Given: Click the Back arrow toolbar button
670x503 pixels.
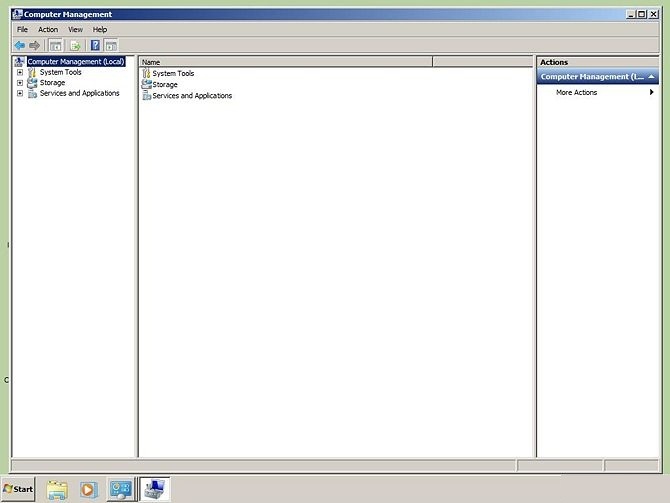Looking at the screenshot, I should click(19, 45).
